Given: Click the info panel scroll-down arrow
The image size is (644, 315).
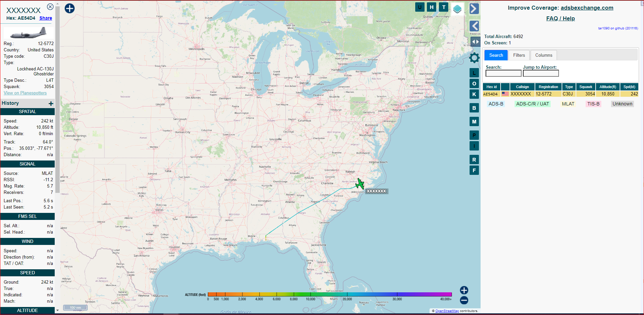Looking at the screenshot, I should (57, 310).
